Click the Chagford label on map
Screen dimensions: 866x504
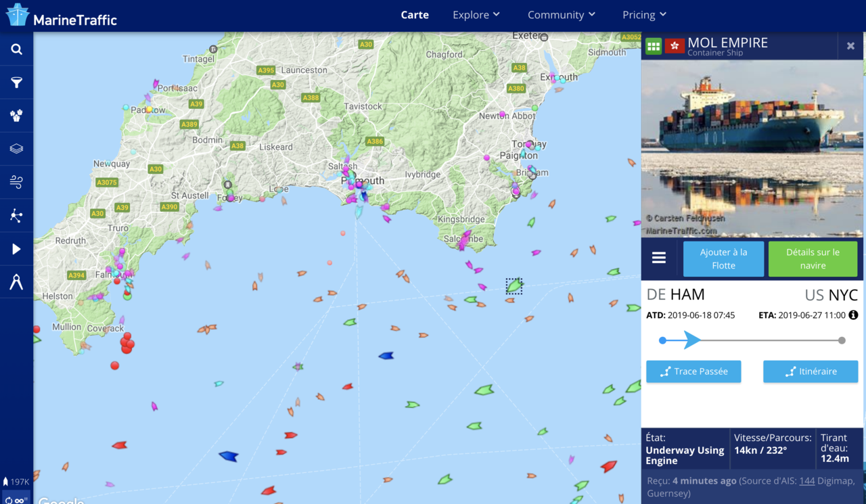(x=445, y=55)
